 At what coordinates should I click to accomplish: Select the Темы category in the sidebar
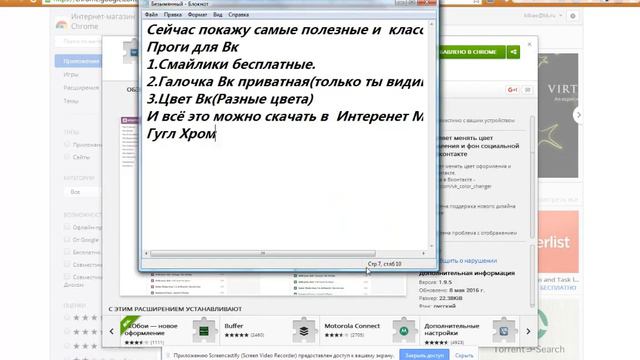click(x=71, y=101)
